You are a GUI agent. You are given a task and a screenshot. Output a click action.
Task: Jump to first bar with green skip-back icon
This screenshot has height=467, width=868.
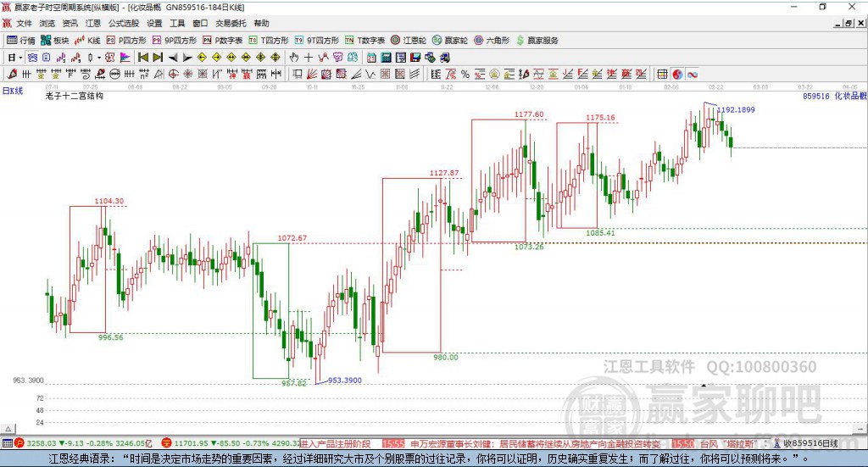(143, 58)
